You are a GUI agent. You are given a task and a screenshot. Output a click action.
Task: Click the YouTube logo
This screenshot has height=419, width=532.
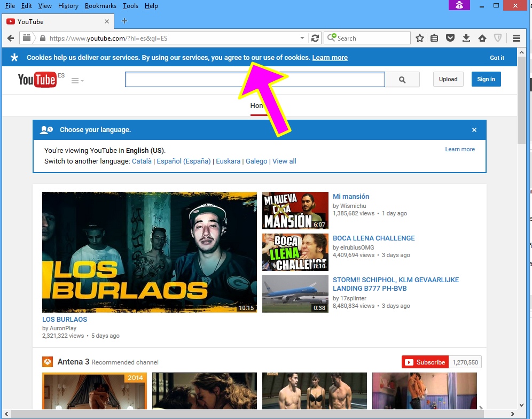pos(37,80)
